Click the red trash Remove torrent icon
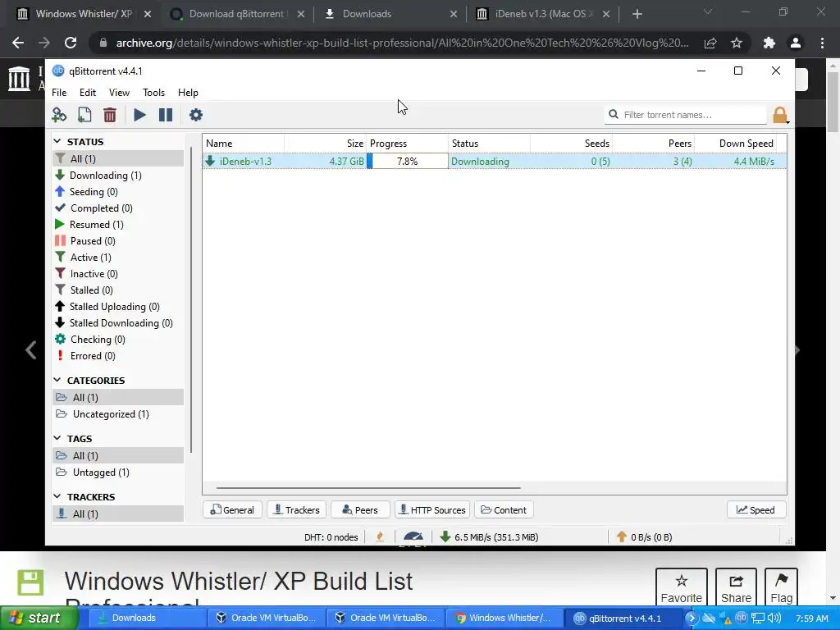The height and width of the screenshot is (630, 840). (x=110, y=115)
